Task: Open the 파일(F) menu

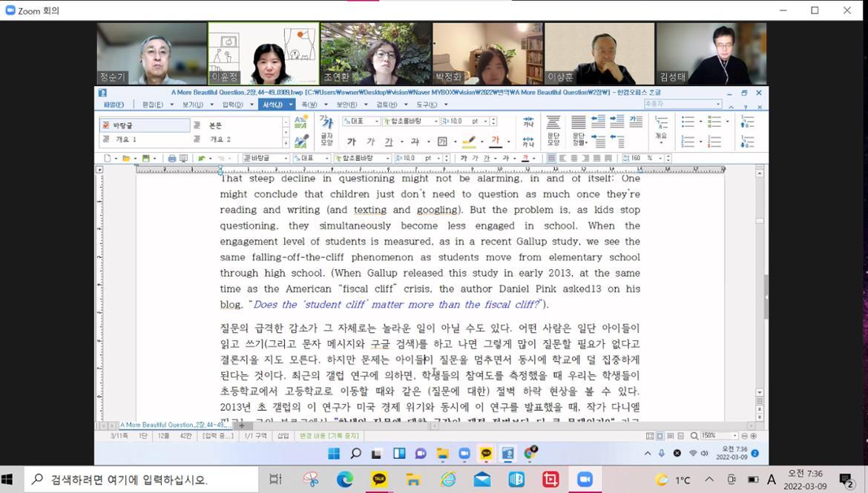Action: pyautogui.click(x=114, y=105)
